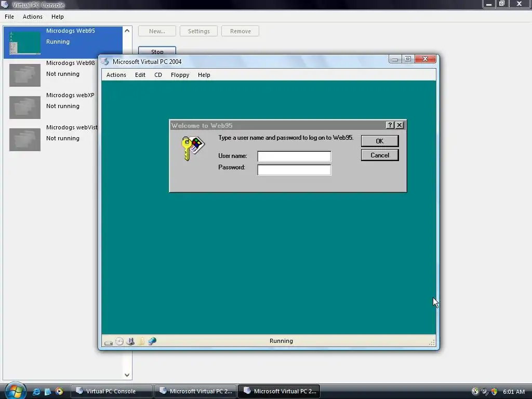Open the Help menu in Virtual PC 2004
This screenshot has height=399, width=532.
pyautogui.click(x=204, y=75)
